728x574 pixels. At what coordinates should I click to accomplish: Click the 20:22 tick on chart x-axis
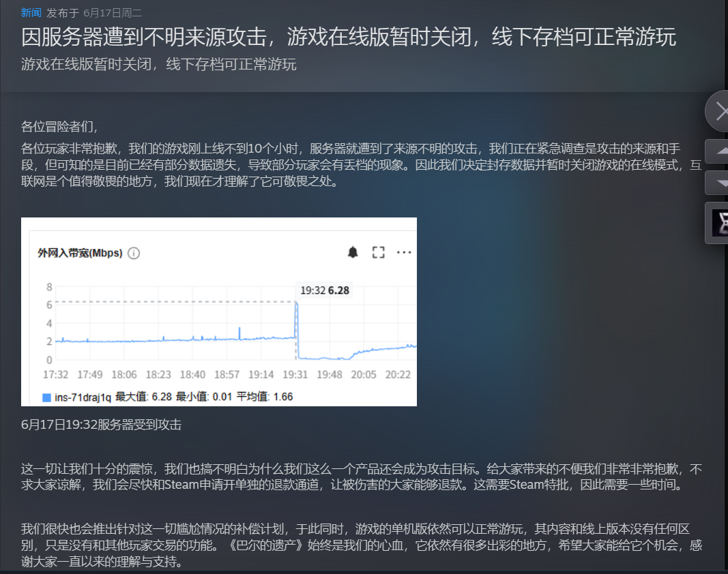[398, 374]
